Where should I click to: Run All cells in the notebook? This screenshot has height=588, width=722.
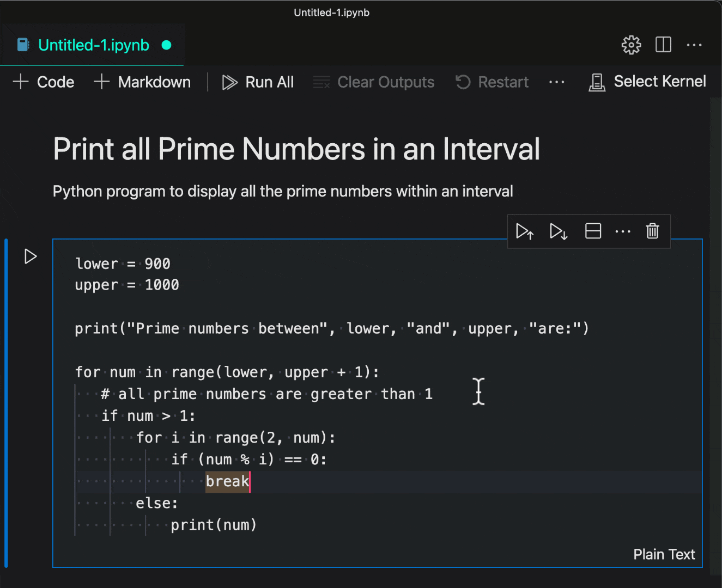coord(258,82)
